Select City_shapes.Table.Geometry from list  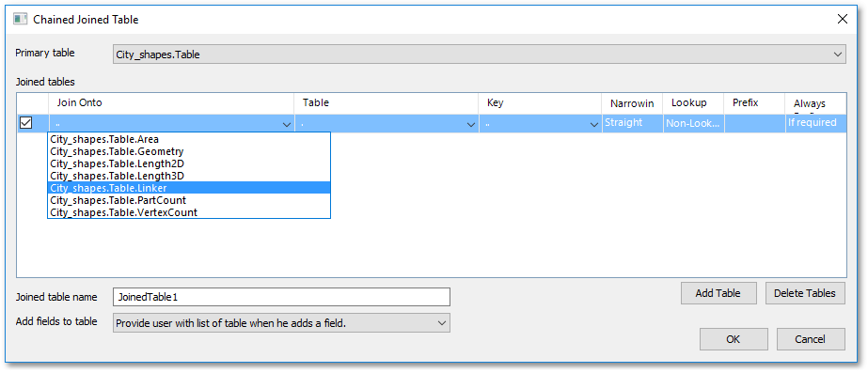pos(189,151)
